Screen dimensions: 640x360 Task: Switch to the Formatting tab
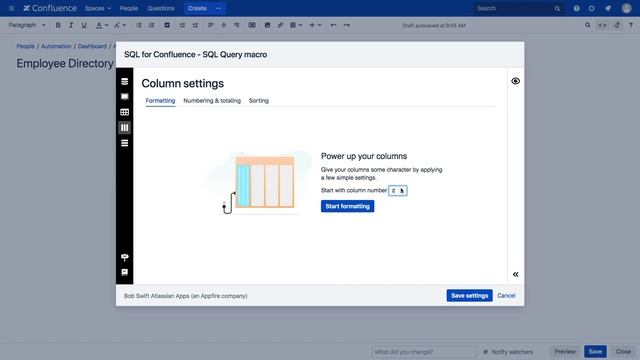160,100
